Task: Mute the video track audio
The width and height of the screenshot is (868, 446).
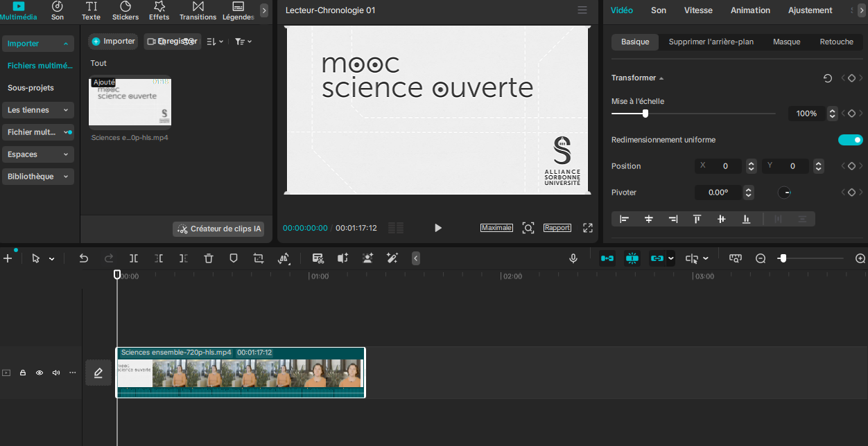Action: pyautogui.click(x=56, y=373)
